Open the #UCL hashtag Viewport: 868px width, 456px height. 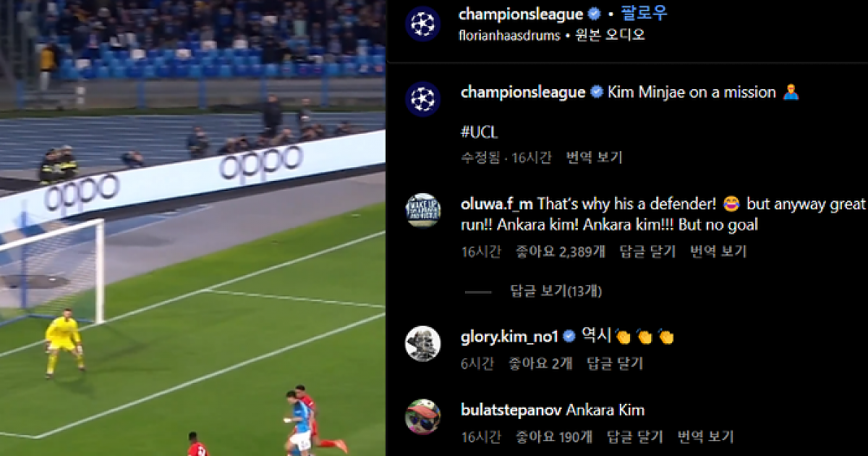(480, 133)
